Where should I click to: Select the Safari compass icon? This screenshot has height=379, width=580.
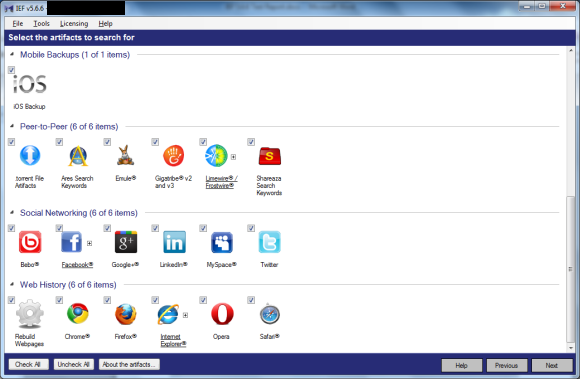click(270, 314)
